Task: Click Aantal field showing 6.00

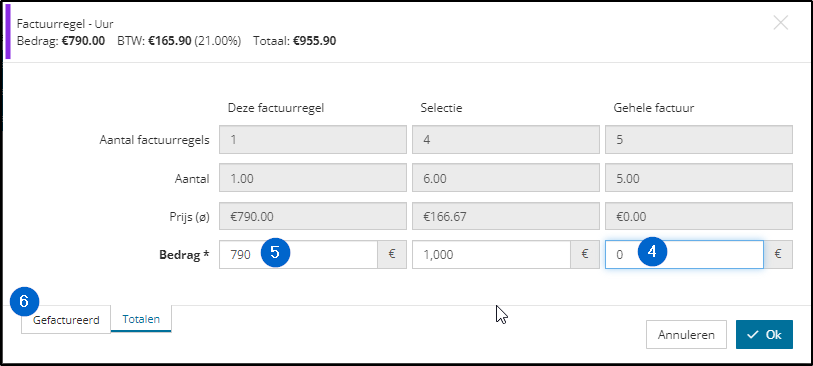Action: coord(506,179)
